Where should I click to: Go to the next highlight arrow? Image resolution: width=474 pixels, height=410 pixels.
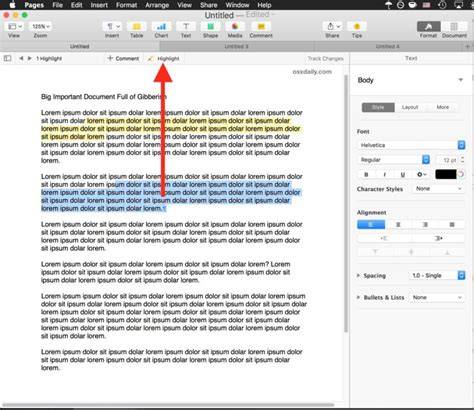click(x=30, y=58)
